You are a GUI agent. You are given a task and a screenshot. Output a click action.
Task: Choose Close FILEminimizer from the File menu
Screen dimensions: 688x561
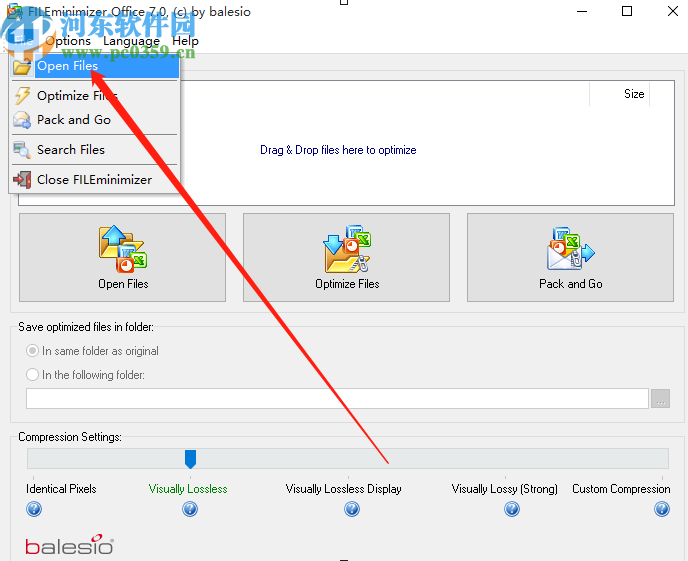click(x=94, y=179)
